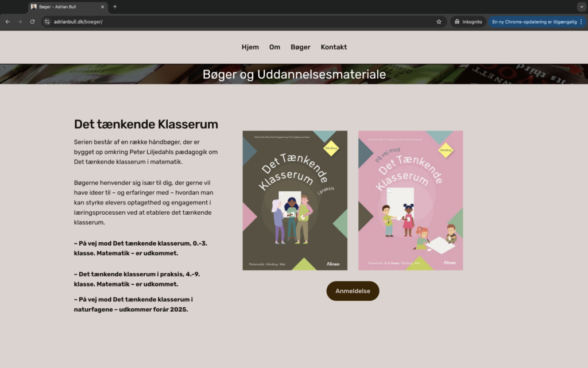Viewport: 588px width, 368px height.
Task: Click the dark Det Tænkende Klasserum book cover
Action: [x=295, y=200]
